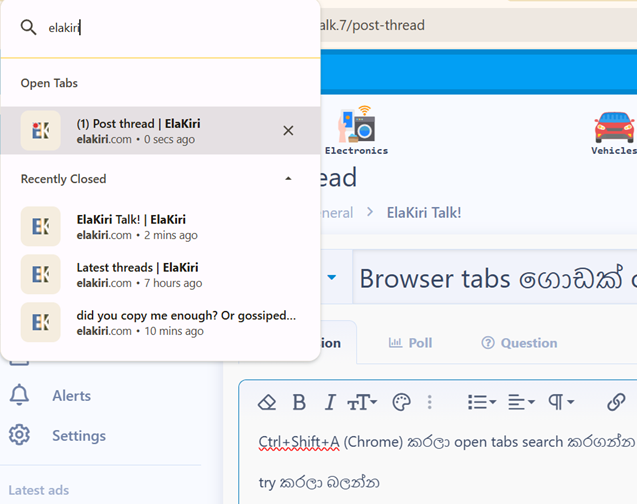Switch to the Question tab

pos(519,343)
